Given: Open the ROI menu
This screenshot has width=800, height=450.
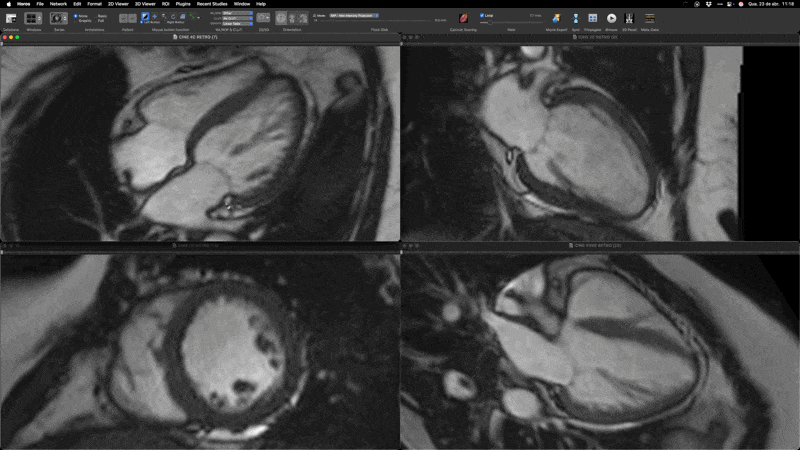Looking at the screenshot, I should (x=165, y=4).
